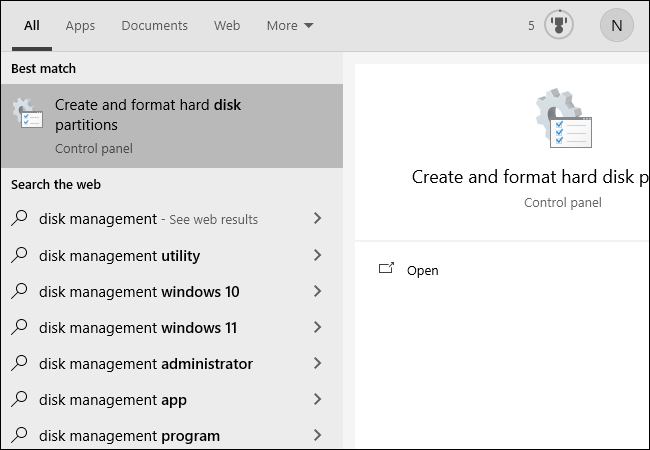Open the rewards medal icon
This screenshot has width=650, height=450.
tap(559, 25)
